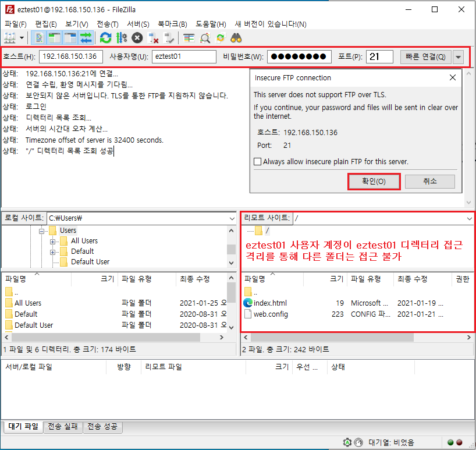Click the 빠른 연결(Q) button
Screen dimensions: 476x450
tap(425, 57)
